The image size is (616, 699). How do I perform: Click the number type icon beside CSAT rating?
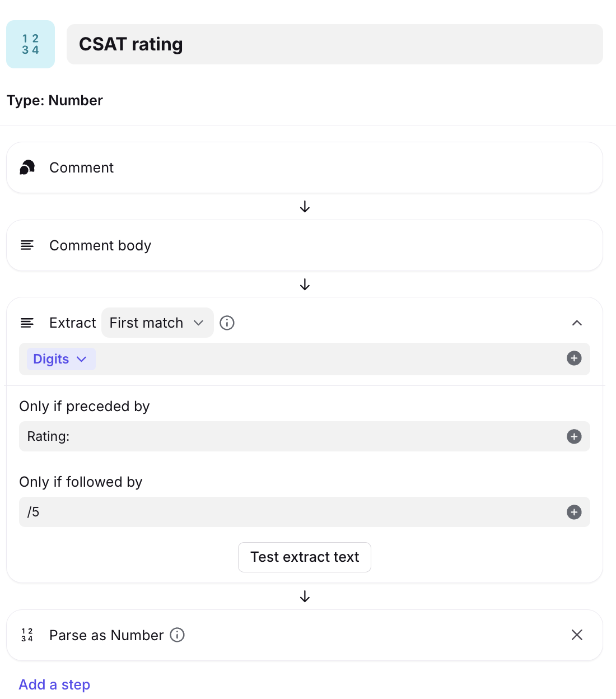pos(30,44)
